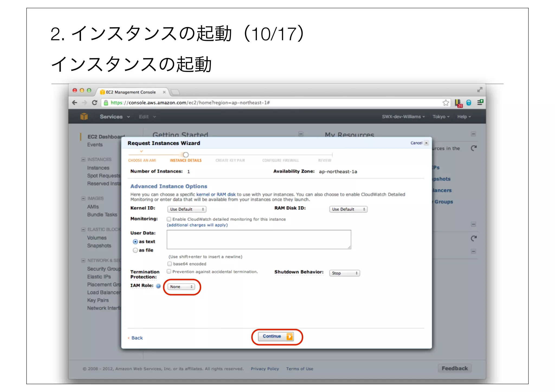Open the IAM Role dropdown

click(181, 287)
